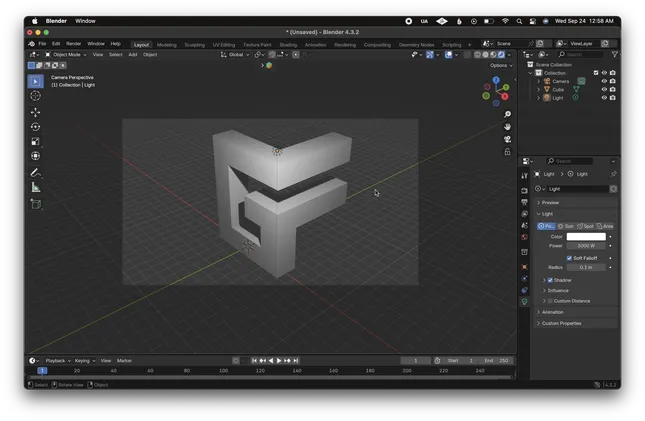
Task: Open the Output properties tab
Action: [524, 202]
